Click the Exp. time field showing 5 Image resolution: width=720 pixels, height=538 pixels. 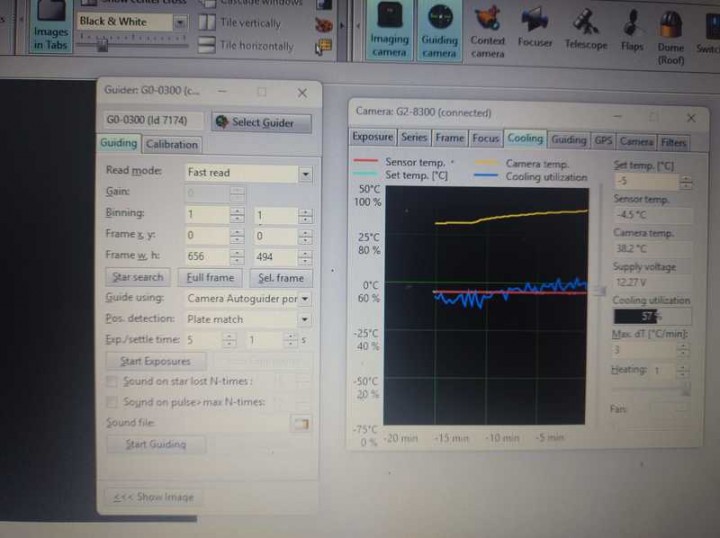(x=203, y=340)
